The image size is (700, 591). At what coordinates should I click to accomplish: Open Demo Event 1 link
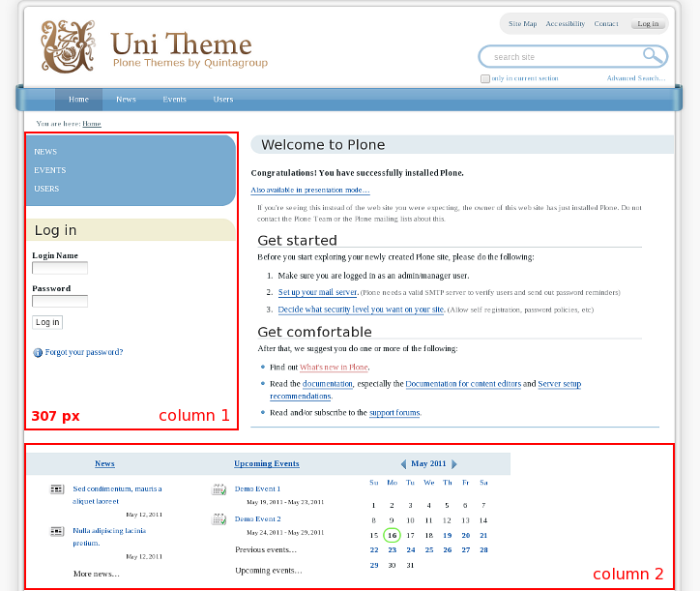(257, 488)
